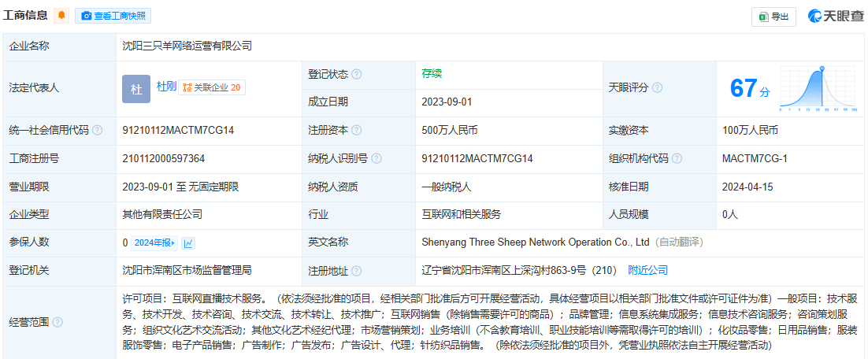Viewport: 868px width, 359px height.
Task: Select registration number 210112000597364
Action: point(164,159)
